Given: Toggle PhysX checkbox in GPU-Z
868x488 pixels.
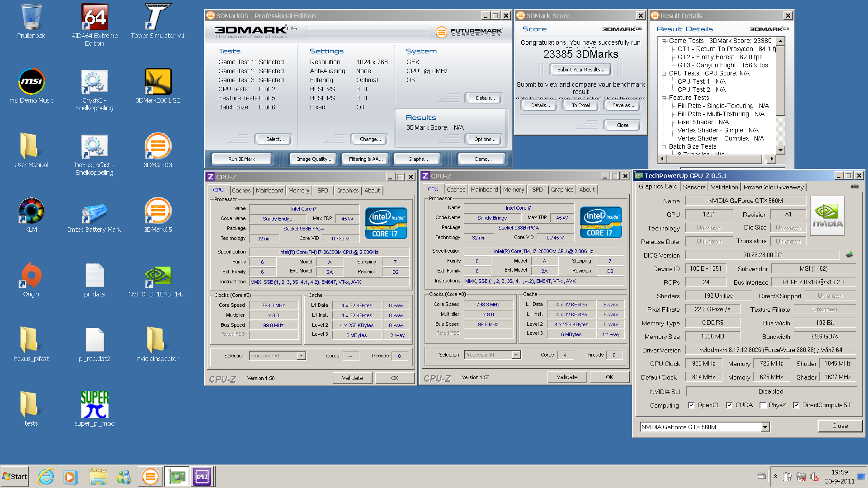Looking at the screenshot, I should [763, 405].
